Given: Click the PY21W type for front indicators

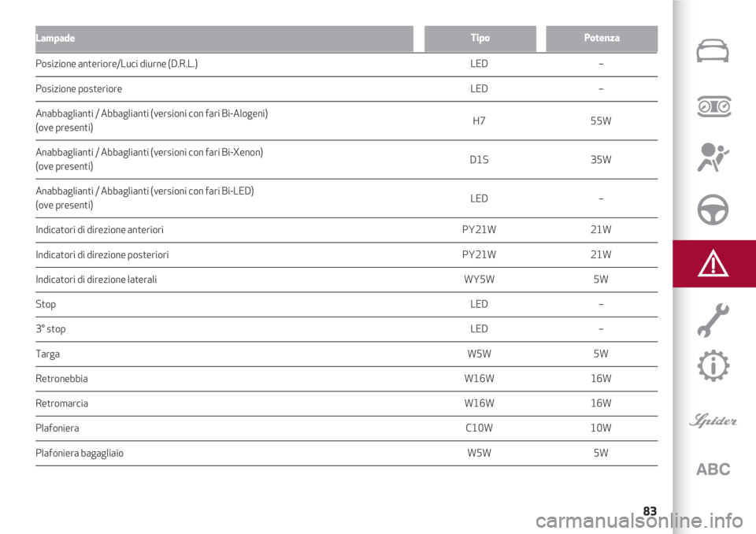Looking at the screenshot, I should click(x=480, y=230).
